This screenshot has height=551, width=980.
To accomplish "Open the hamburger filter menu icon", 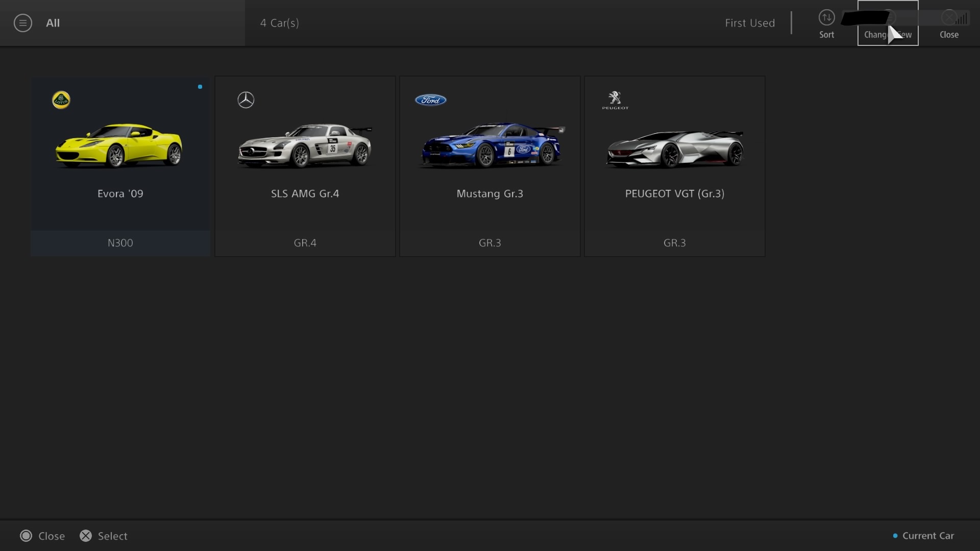I will point(23,23).
